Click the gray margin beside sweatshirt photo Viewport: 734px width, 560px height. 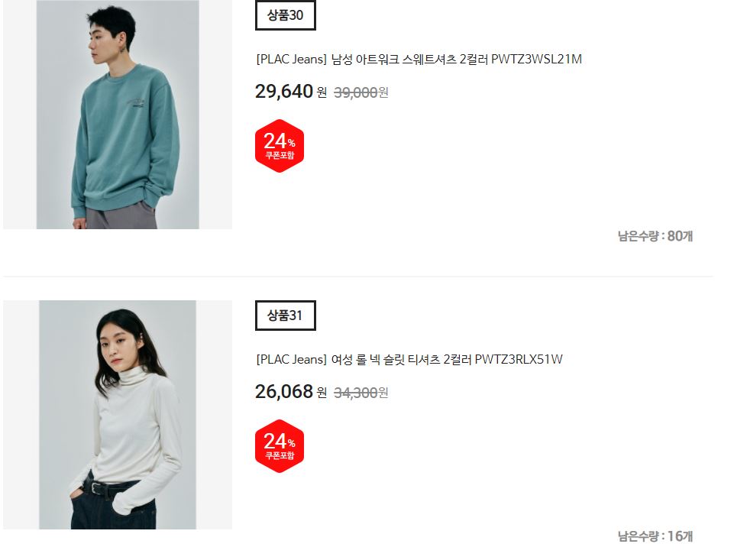(x=20, y=115)
